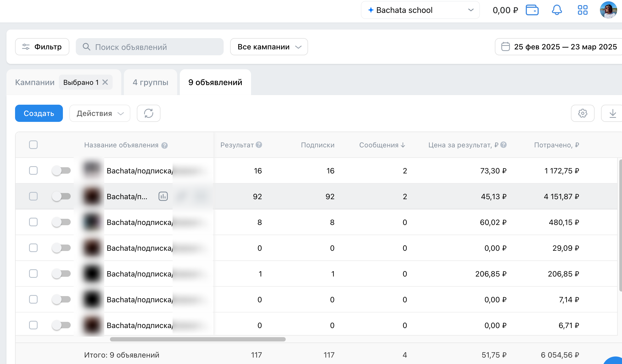Click the refresh icon button

[x=149, y=113]
